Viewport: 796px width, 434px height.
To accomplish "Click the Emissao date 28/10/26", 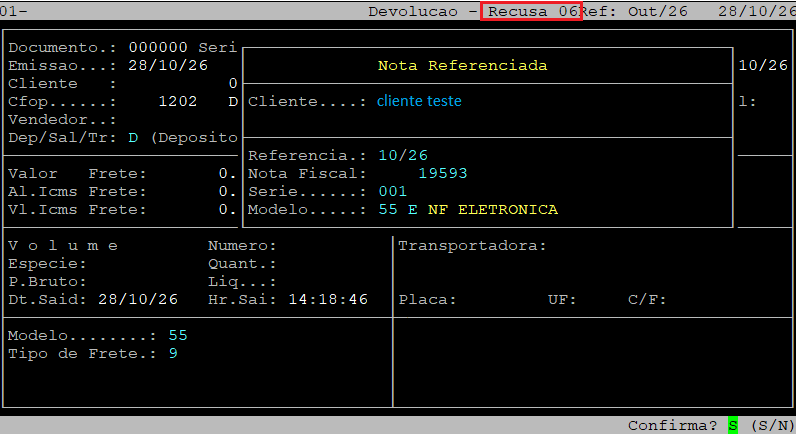I will point(168,65).
